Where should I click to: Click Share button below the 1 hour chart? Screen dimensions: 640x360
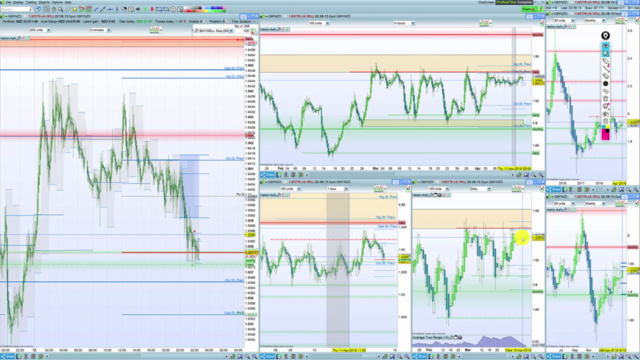pos(267,356)
